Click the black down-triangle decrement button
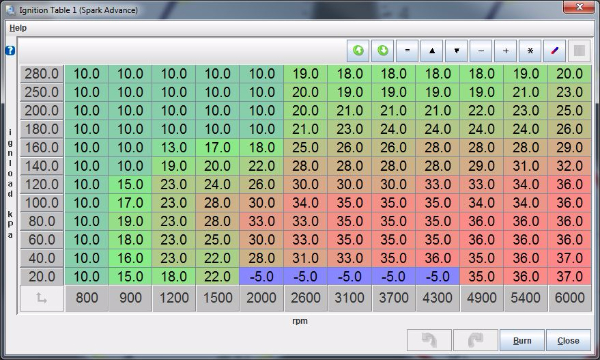600x360 pixels. [x=457, y=50]
